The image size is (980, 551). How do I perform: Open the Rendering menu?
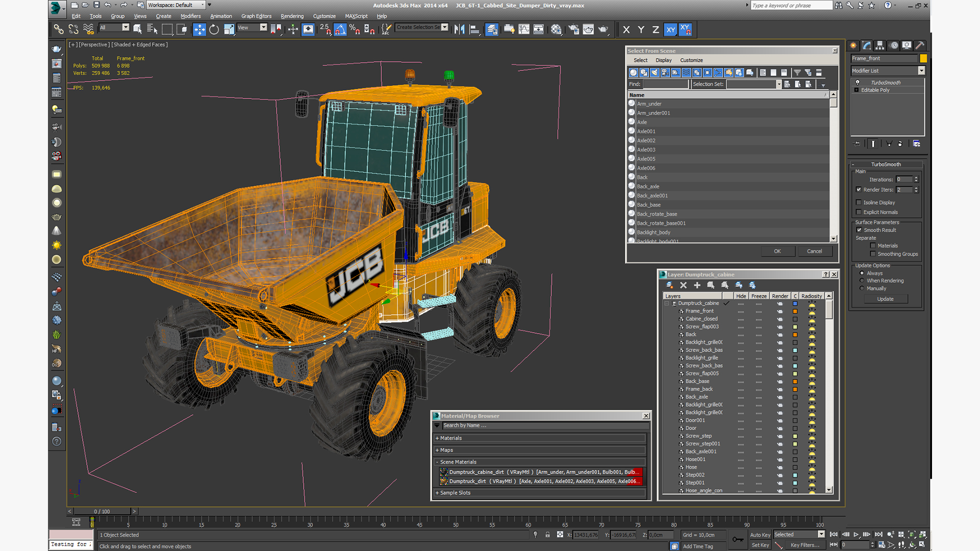[x=292, y=16]
